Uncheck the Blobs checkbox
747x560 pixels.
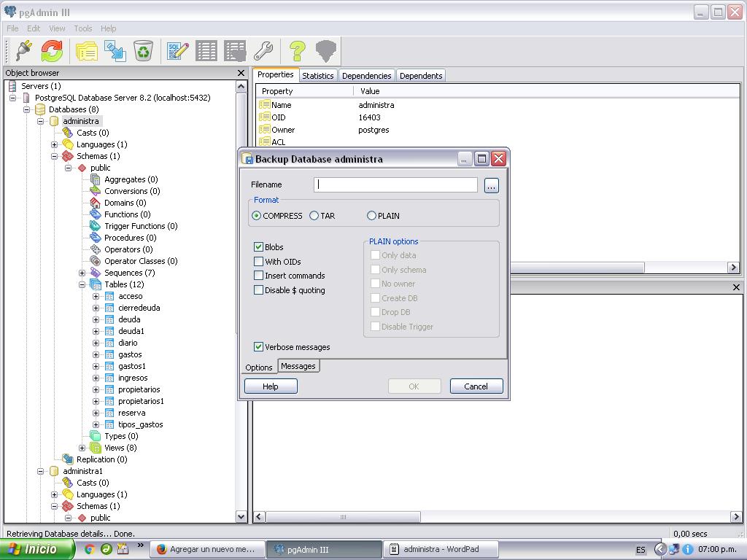point(259,246)
